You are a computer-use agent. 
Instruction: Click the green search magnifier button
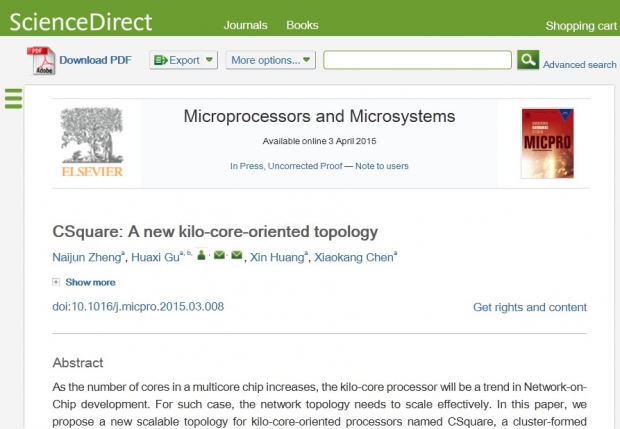click(528, 60)
